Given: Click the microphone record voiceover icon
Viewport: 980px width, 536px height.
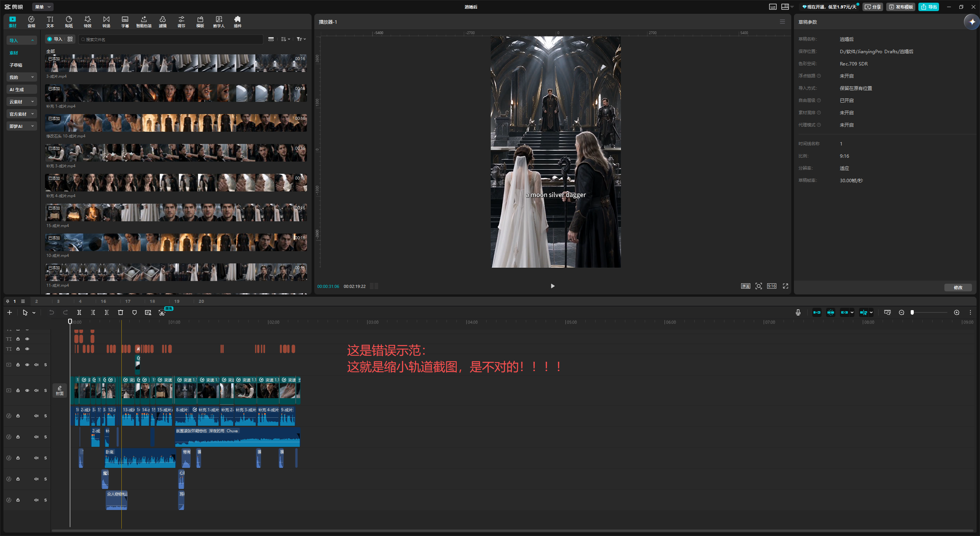Looking at the screenshot, I should 798,313.
